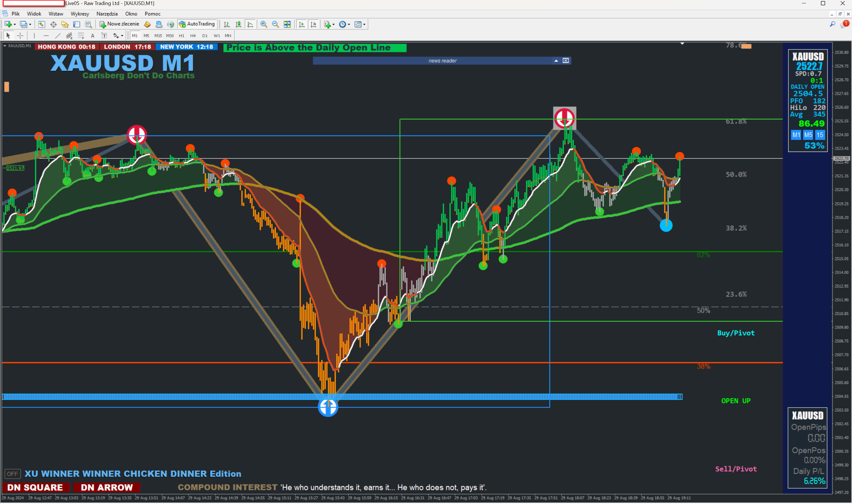Toggle the chart auto scroll button
The width and height of the screenshot is (852, 504).
302,24
